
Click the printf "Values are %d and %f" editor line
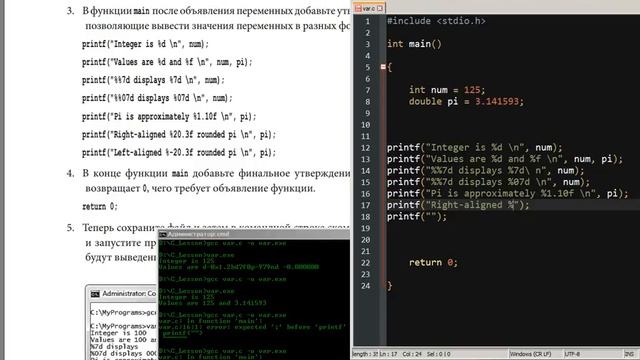click(x=505, y=159)
